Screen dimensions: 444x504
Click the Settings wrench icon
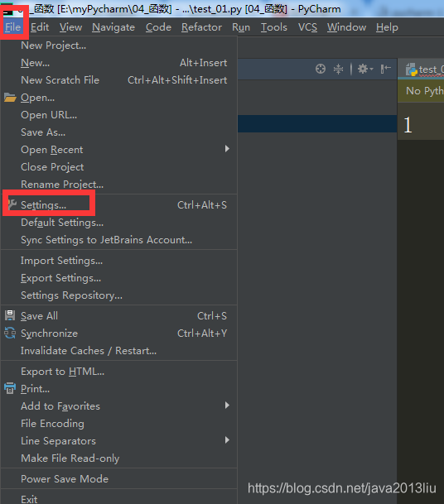(x=12, y=204)
